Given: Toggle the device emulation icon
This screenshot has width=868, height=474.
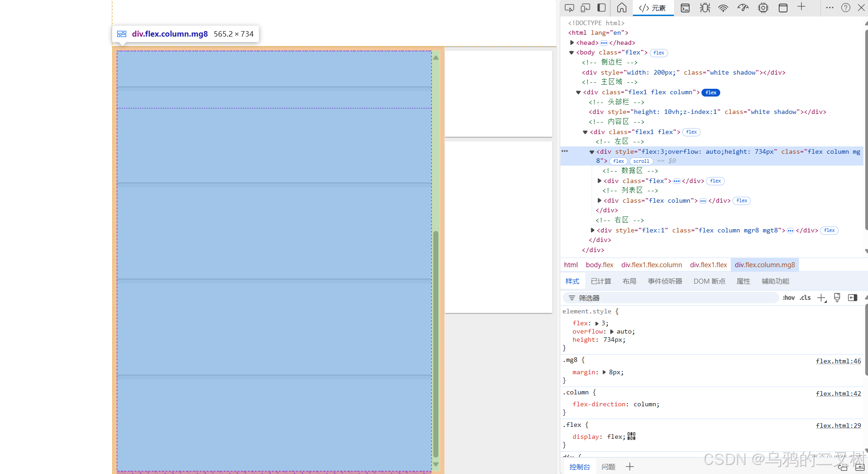Looking at the screenshot, I should point(585,8).
